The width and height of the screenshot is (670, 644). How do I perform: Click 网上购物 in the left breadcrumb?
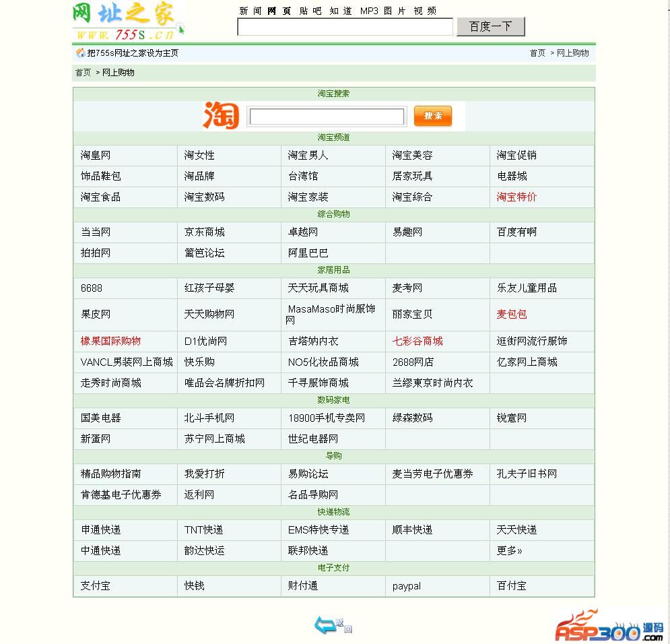pyautogui.click(x=119, y=73)
